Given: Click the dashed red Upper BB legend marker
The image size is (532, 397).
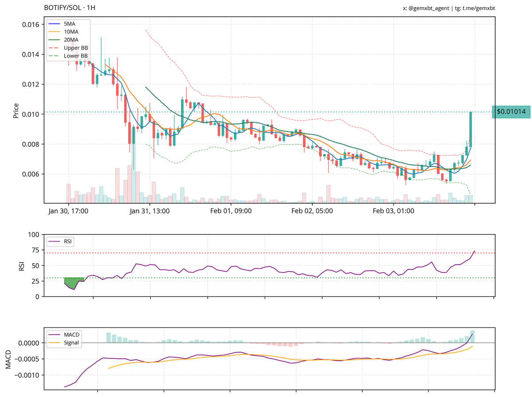Looking at the screenshot, I should pyautogui.click(x=54, y=48).
